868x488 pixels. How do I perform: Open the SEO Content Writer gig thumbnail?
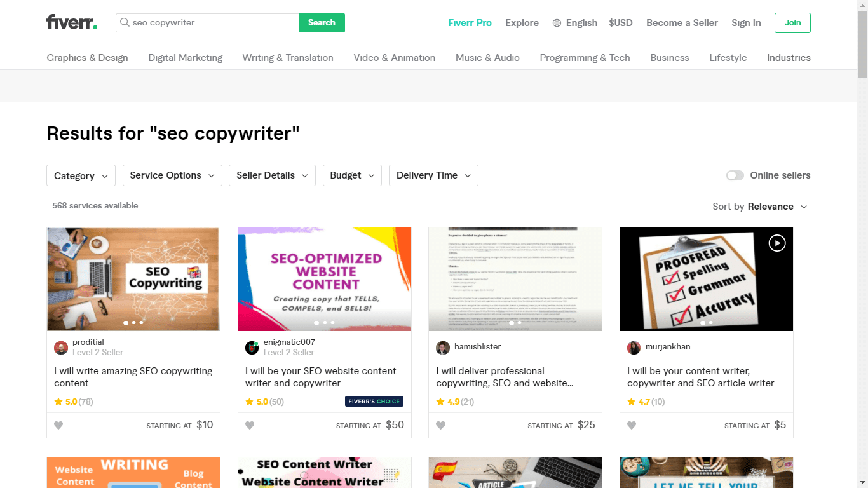coord(325,473)
